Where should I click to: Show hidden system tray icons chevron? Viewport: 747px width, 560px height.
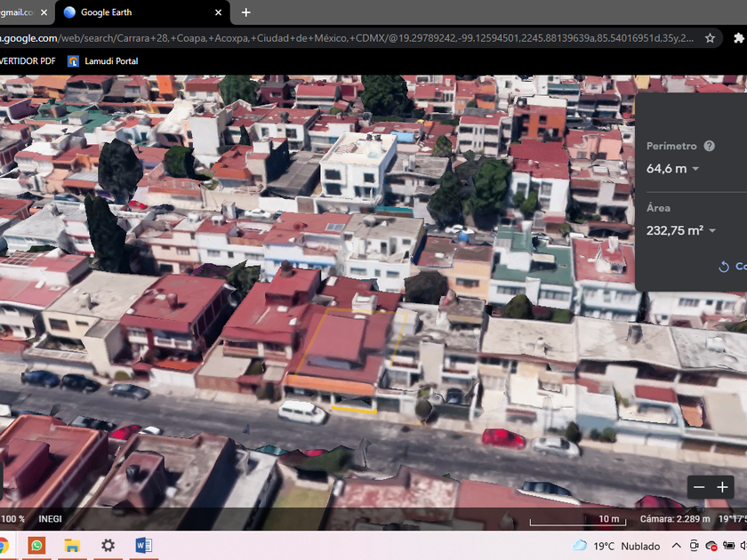pyautogui.click(x=677, y=546)
